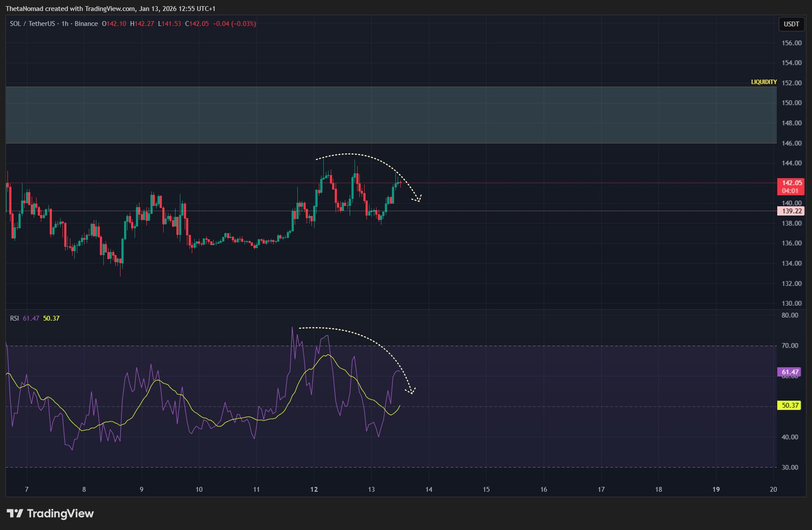
Task: Click the 152.00 price axis label
Action: click(x=791, y=83)
